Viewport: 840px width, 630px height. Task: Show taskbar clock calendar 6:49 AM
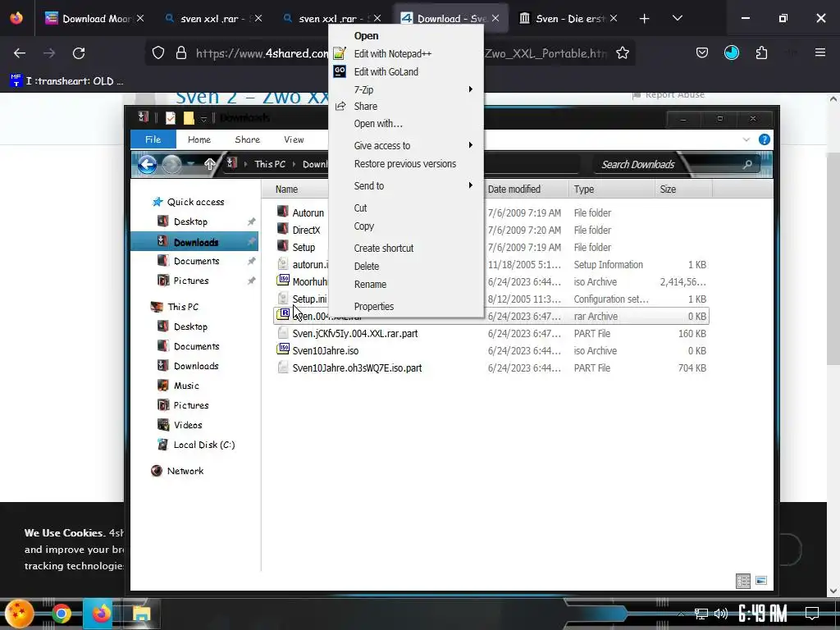pyautogui.click(x=762, y=614)
